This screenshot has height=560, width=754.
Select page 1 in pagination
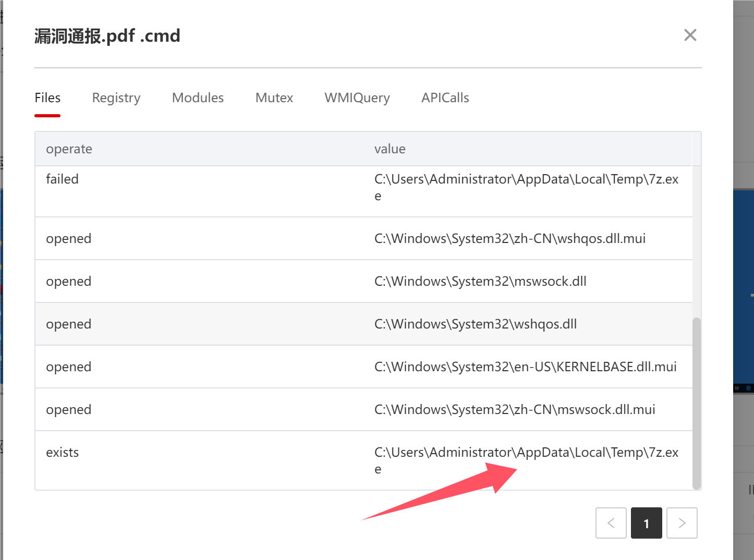pyautogui.click(x=647, y=523)
